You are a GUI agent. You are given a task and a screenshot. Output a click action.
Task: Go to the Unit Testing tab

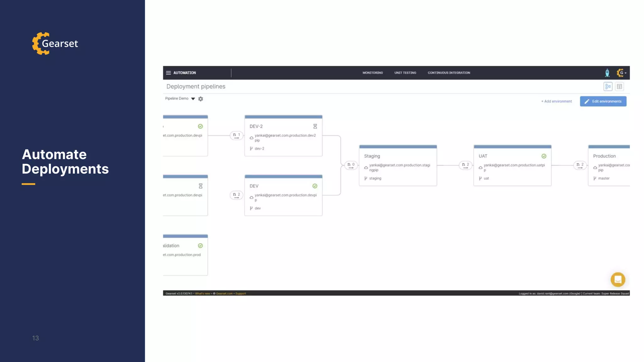(405, 73)
